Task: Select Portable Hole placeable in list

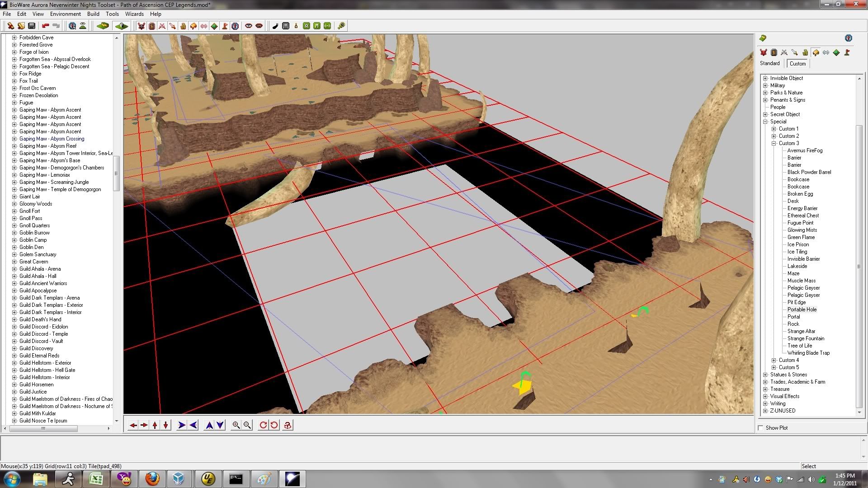Action: click(x=802, y=310)
